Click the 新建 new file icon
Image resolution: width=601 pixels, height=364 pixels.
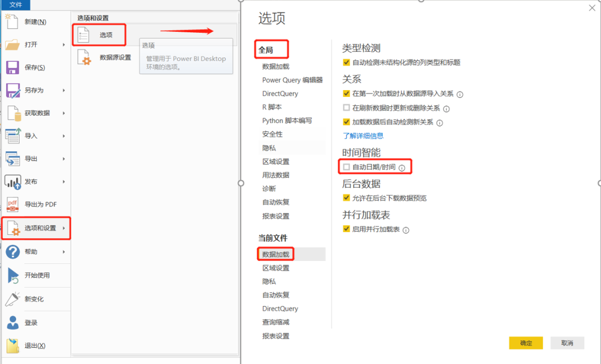(12, 22)
